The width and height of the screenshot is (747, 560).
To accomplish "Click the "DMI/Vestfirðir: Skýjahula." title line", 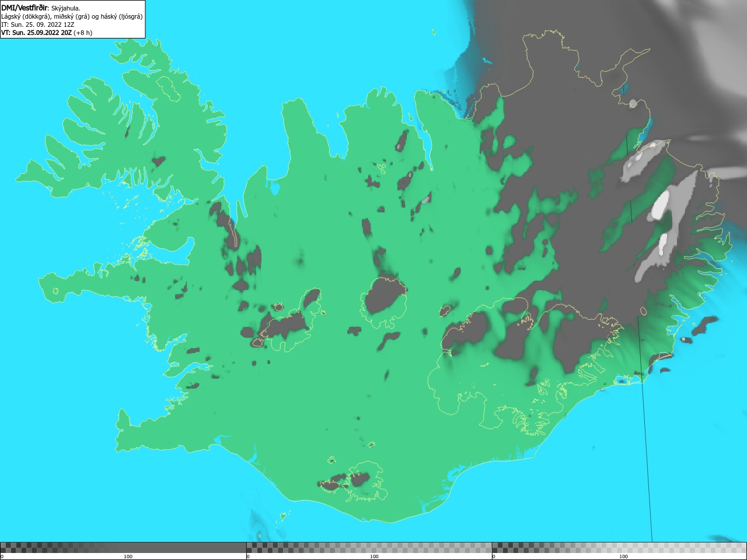I will click(x=41, y=8).
